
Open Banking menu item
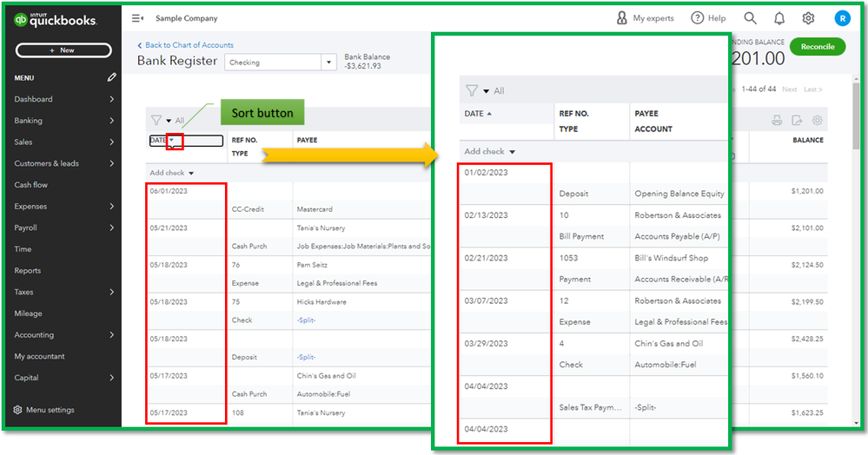point(28,121)
